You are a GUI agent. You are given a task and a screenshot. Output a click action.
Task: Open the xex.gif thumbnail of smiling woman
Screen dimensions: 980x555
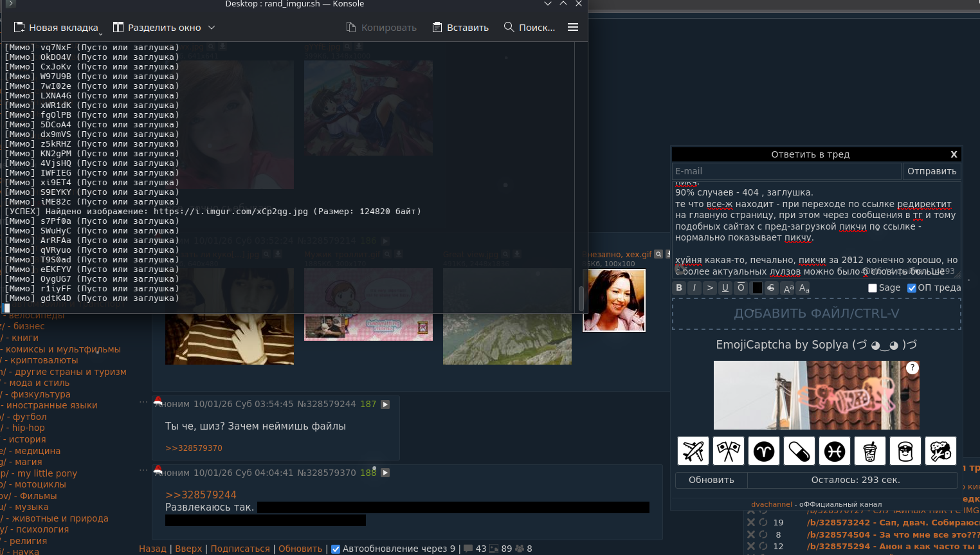(614, 300)
